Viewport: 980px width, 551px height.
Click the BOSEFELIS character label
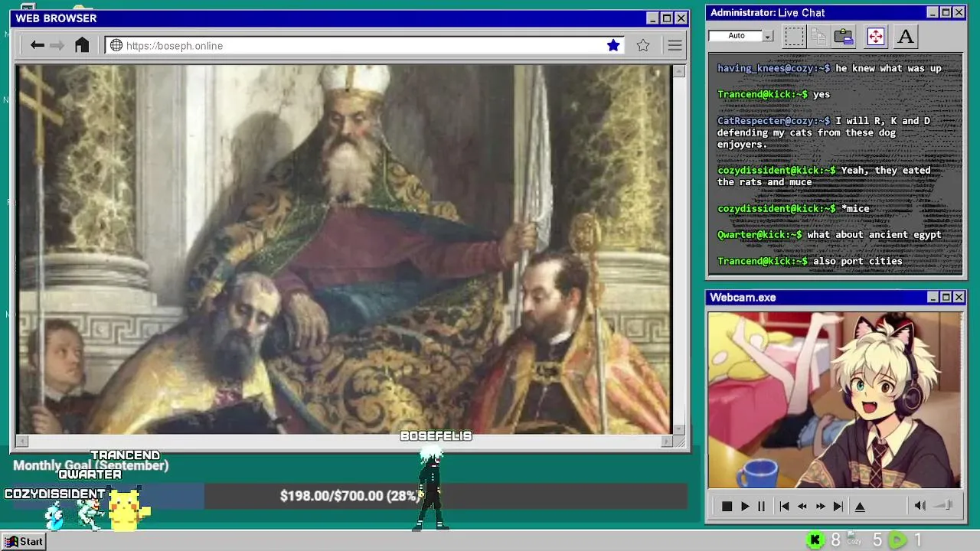coord(436,436)
